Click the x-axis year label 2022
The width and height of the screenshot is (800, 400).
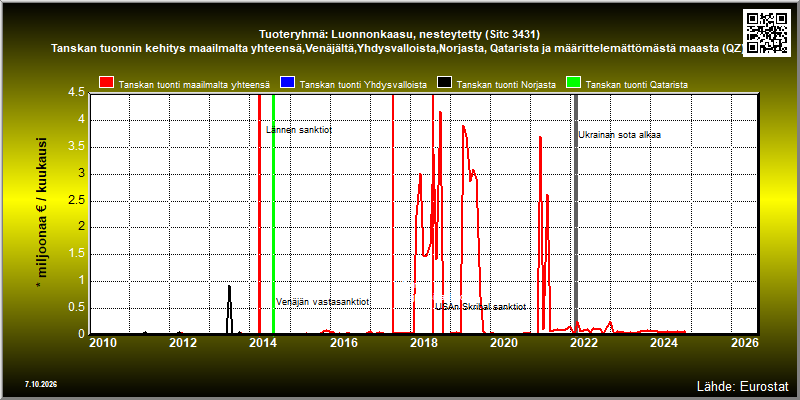[x=584, y=343]
